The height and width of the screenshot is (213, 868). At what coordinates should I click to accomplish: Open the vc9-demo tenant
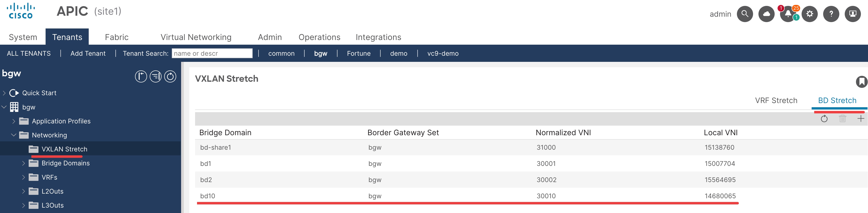click(x=443, y=53)
